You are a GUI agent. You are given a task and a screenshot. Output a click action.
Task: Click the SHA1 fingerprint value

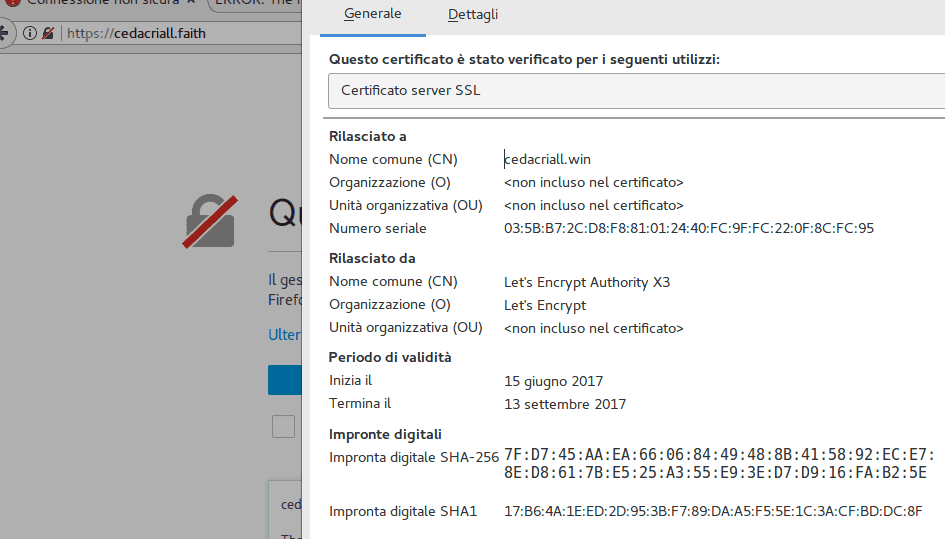coord(713,511)
